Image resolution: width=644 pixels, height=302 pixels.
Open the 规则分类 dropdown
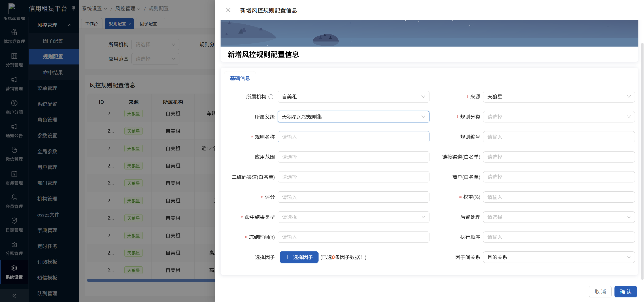559,117
